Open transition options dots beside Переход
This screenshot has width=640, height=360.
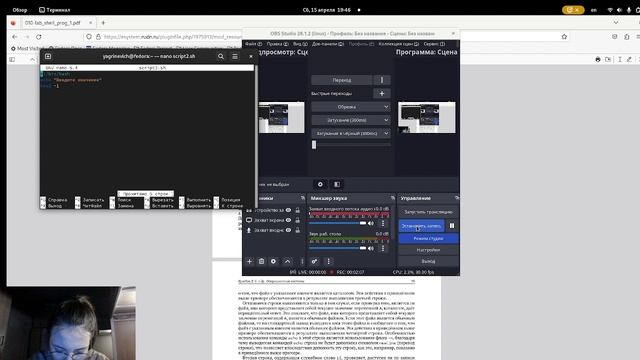382,80
